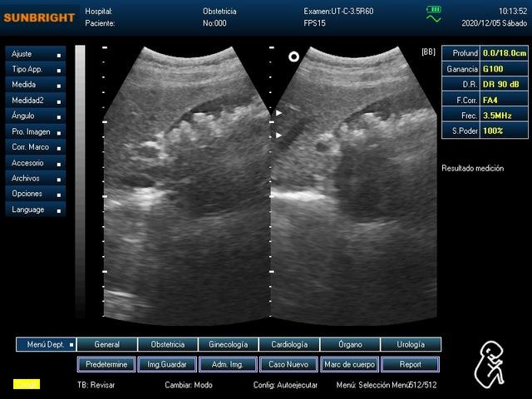532x399 pixels.
Task: Click the Profund depth value 0.0/18.0cm
Action: [505, 53]
